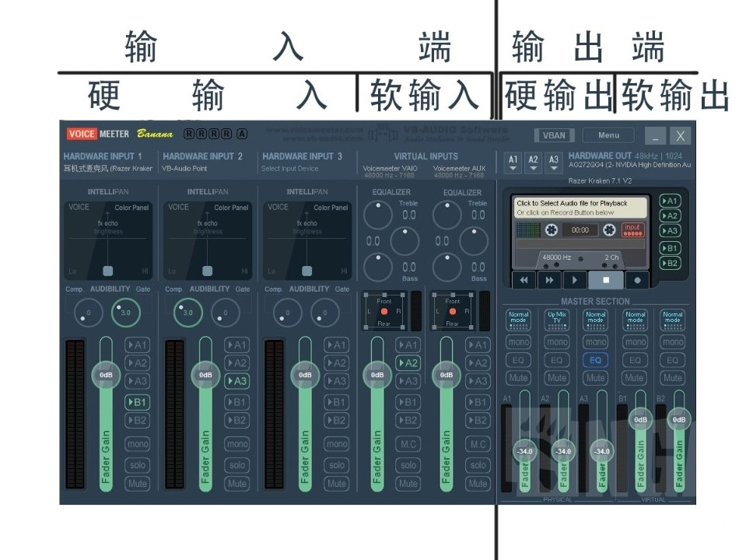Enable mono on Hardware Input 1
Viewport: 753px width, 560px height.
tap(138, 443)
